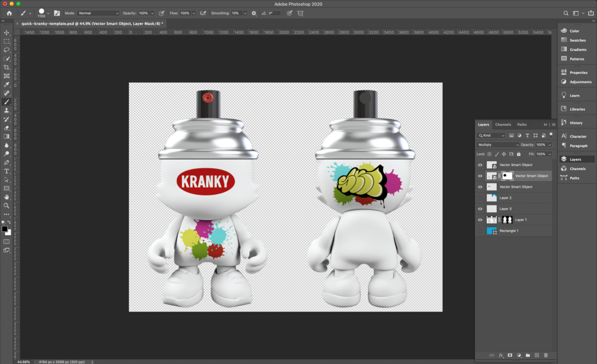Select the Move tool
The width and height of the screenshot is (597, 364).
(x=6, y=33)
